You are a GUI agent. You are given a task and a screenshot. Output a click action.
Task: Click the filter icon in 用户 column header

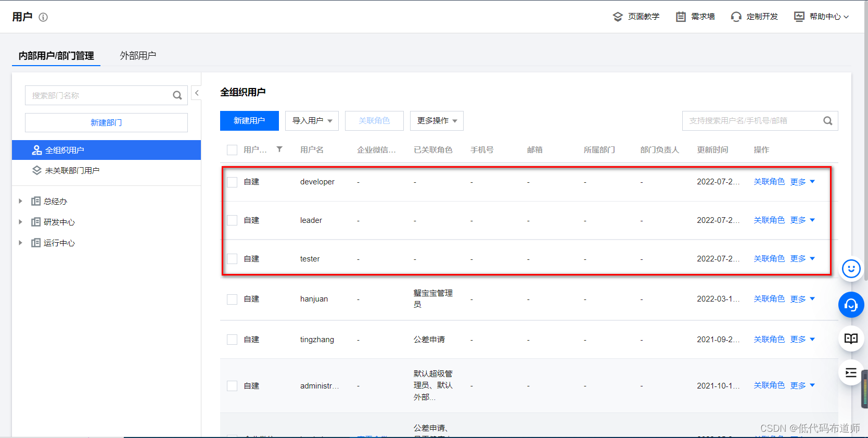tap(279, 149)
